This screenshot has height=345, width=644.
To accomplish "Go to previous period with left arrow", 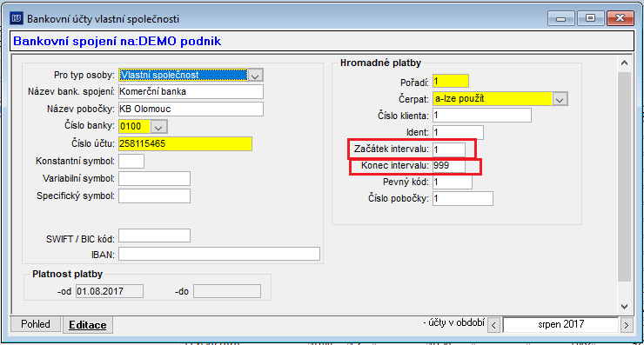I will coord(493,325).
